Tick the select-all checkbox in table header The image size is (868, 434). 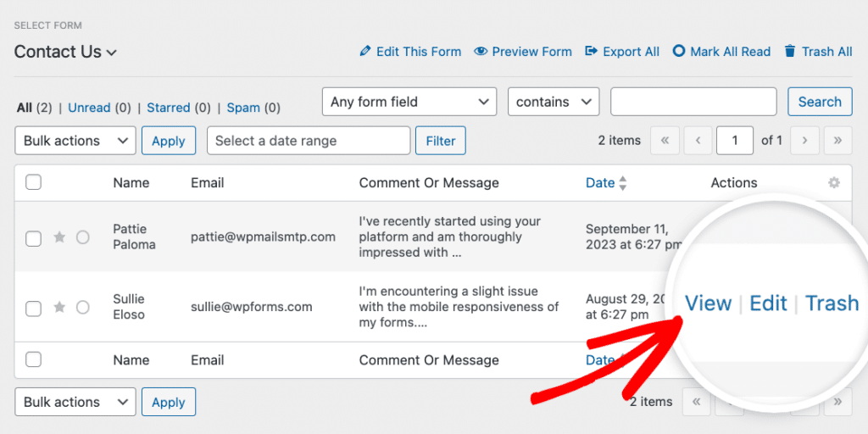click(34, 182)
